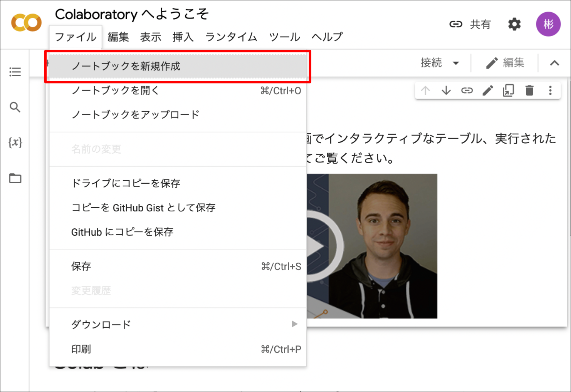Image resolution: width=571 pixels, height=392 pixels.
Task: Open more cell actions three-dot menu
Action: pos(550,90)
